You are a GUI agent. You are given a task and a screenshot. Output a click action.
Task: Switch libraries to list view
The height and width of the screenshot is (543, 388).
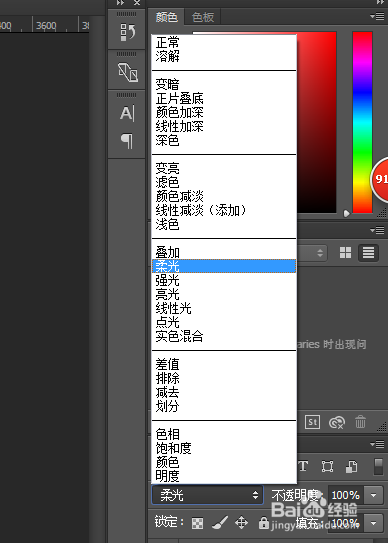tap(368, 252)
